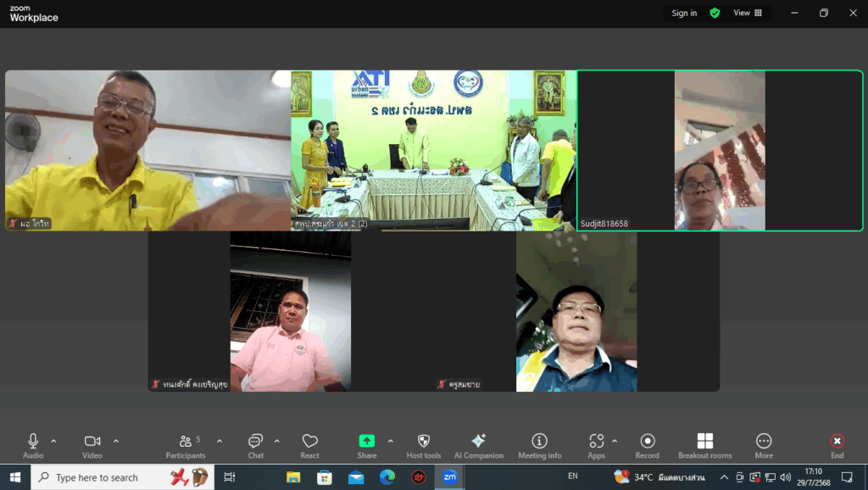Viewport: 868px width, 490px height.
Task: Launch the AI Companion
Action: [x=478, y=445]
